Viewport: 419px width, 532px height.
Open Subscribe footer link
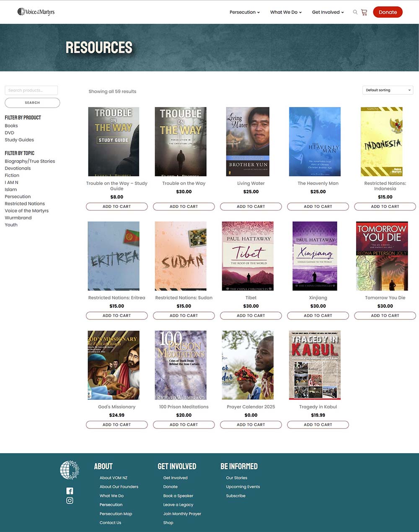236,496
